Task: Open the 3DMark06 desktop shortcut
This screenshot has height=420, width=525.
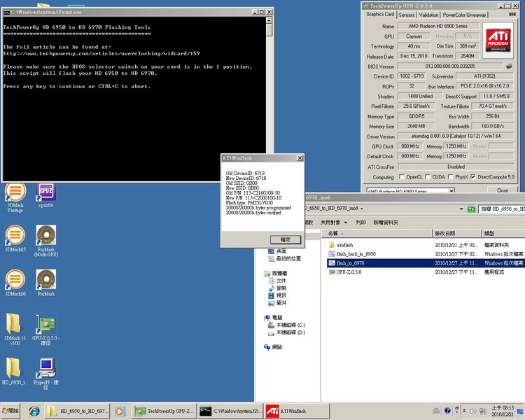Action: (15, 283)
